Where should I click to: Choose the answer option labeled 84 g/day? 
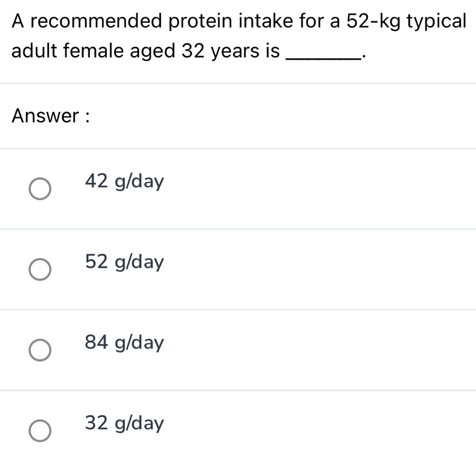point(124,343)
